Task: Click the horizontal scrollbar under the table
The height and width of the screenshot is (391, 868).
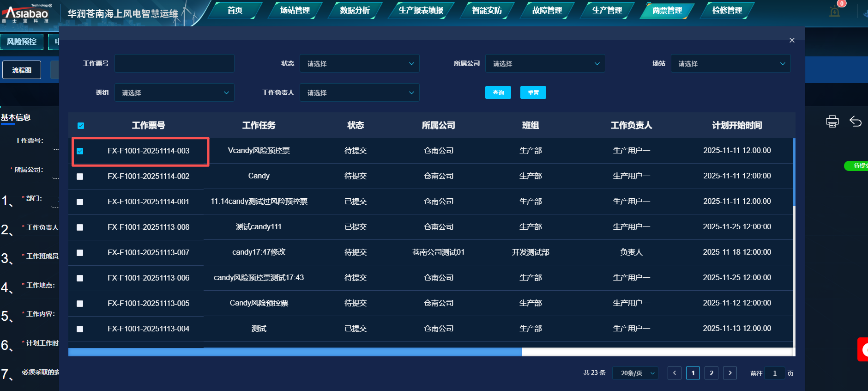Action: [x=295, y=352]
